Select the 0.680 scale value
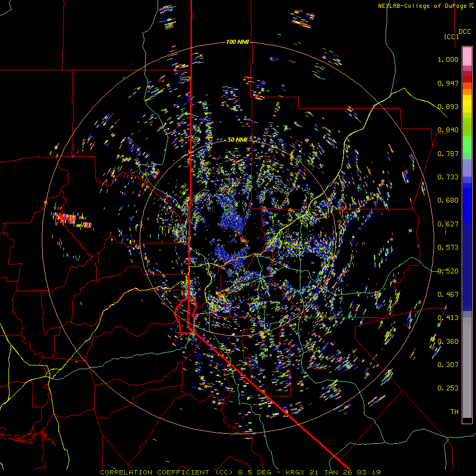 [x=448, y=200]
